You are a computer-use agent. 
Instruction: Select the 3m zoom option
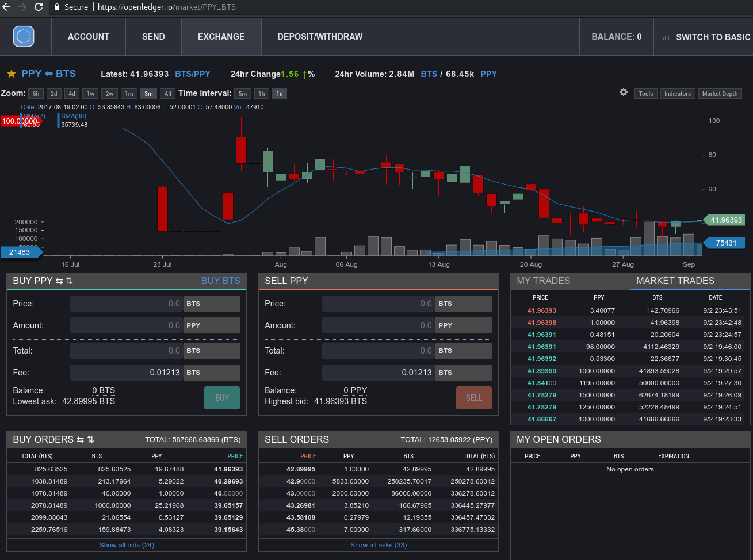click(148, 94)
